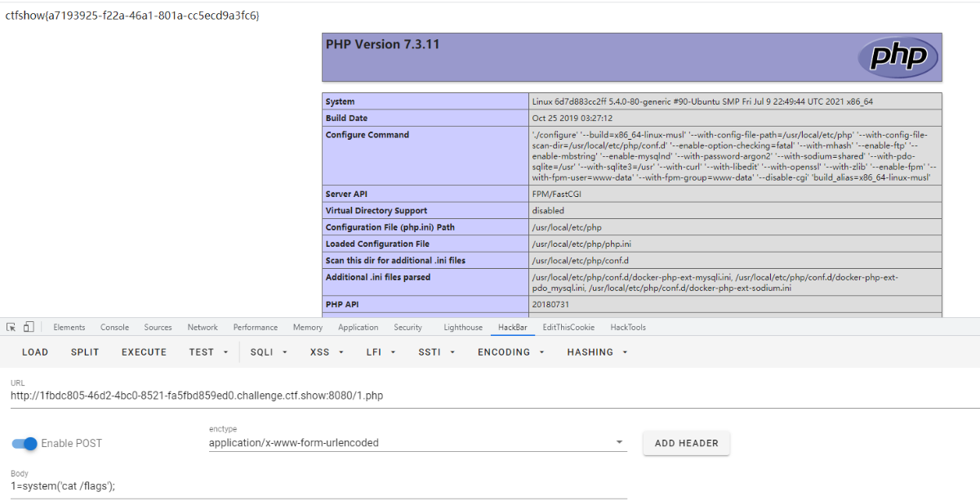The image size is (980, 501).
Task: Switch to the Sources tab
Action: [158, 327]
